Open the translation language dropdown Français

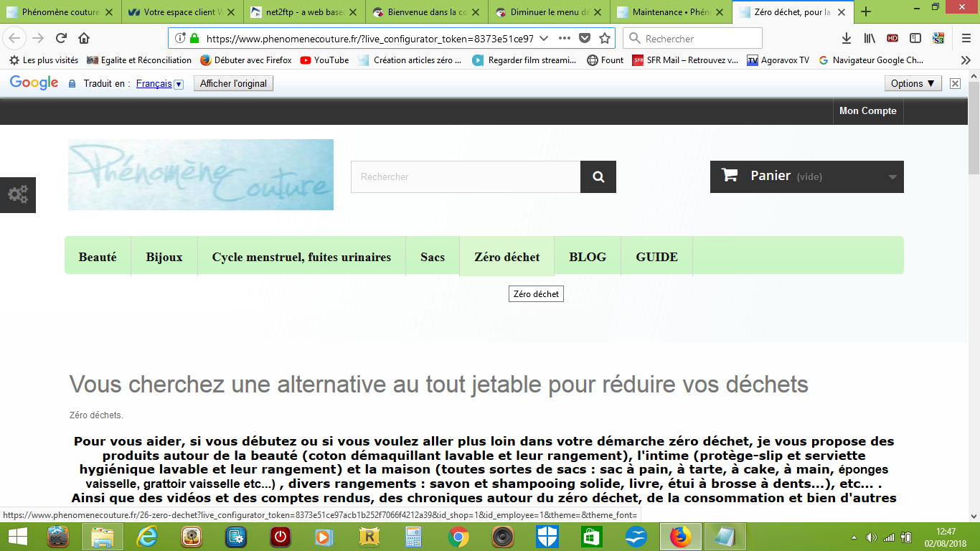pyautogui.click(x=160, y=84)
